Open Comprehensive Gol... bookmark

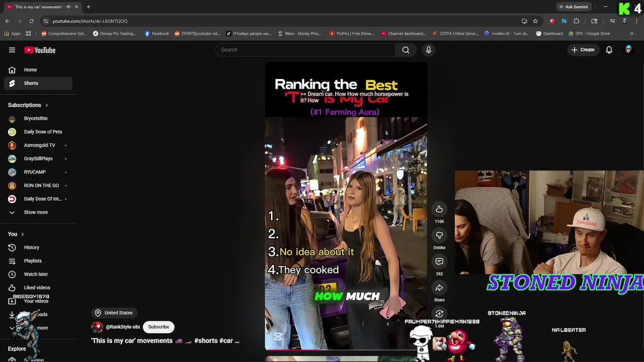coord(63,34)
